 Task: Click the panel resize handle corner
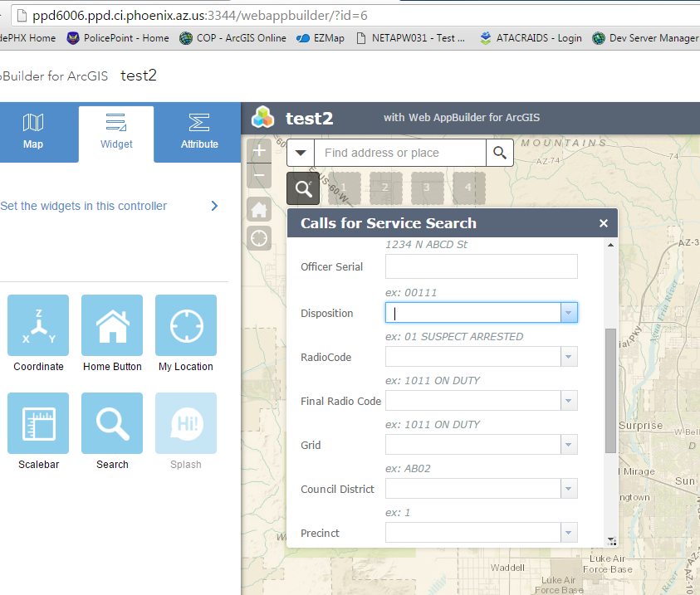point(612,541)
